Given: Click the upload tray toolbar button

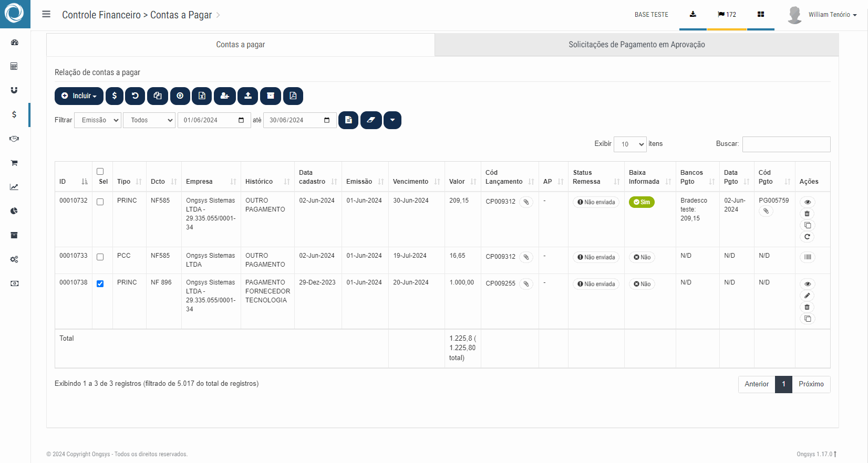Looking at the screenshot, I should point(248,96).
